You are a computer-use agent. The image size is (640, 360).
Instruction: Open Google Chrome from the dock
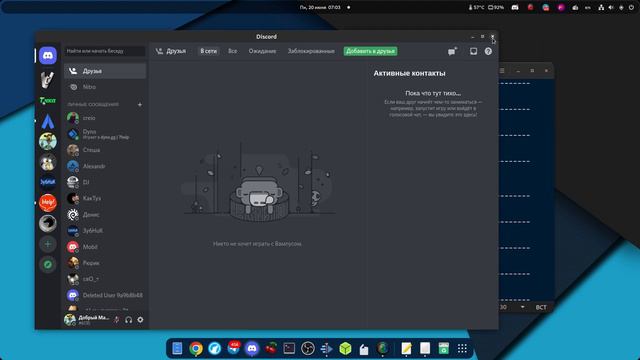click(x=196, y=349)
